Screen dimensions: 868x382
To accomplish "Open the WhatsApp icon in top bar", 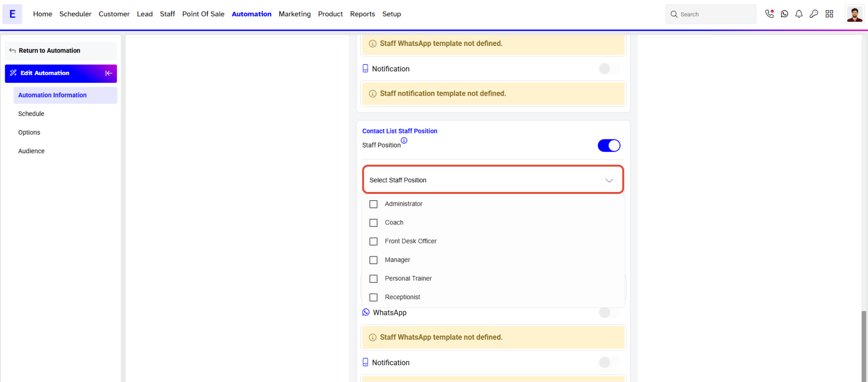I will coord(784,14).
